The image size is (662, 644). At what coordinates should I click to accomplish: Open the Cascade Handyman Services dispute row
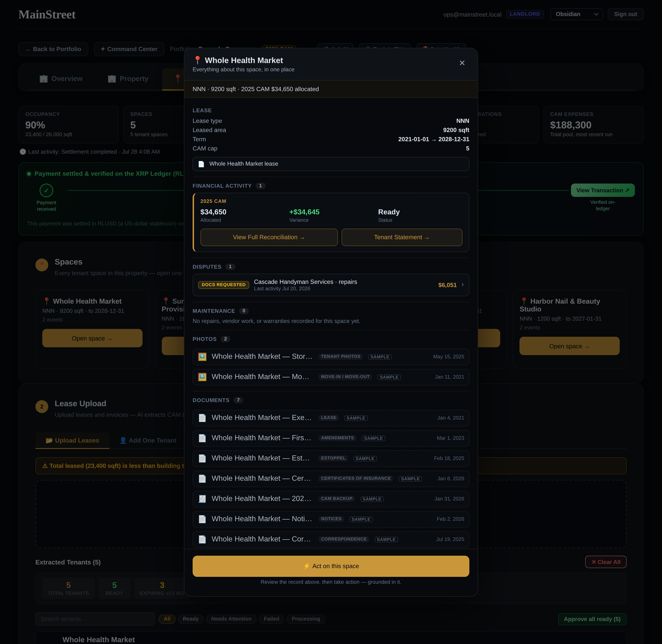point(331,285)
